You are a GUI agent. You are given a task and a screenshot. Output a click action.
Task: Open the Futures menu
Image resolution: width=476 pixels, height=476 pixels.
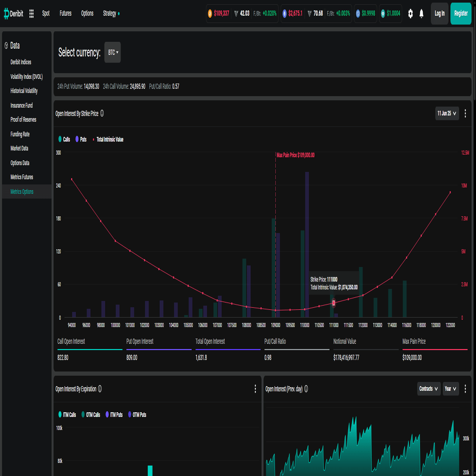click(x=65, y=14)
